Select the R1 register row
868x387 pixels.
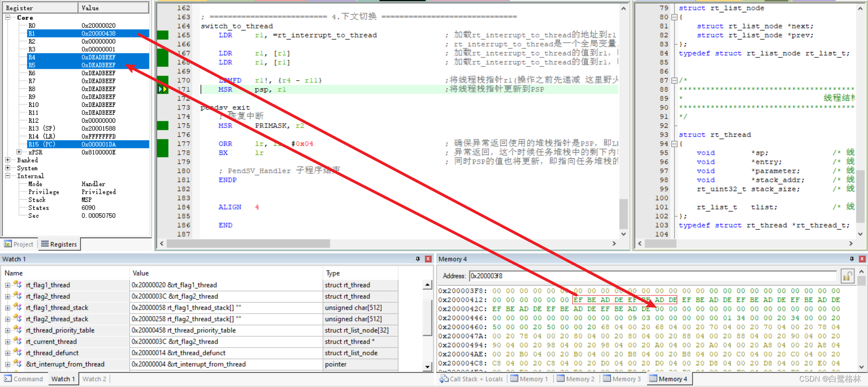pos(88,33)
